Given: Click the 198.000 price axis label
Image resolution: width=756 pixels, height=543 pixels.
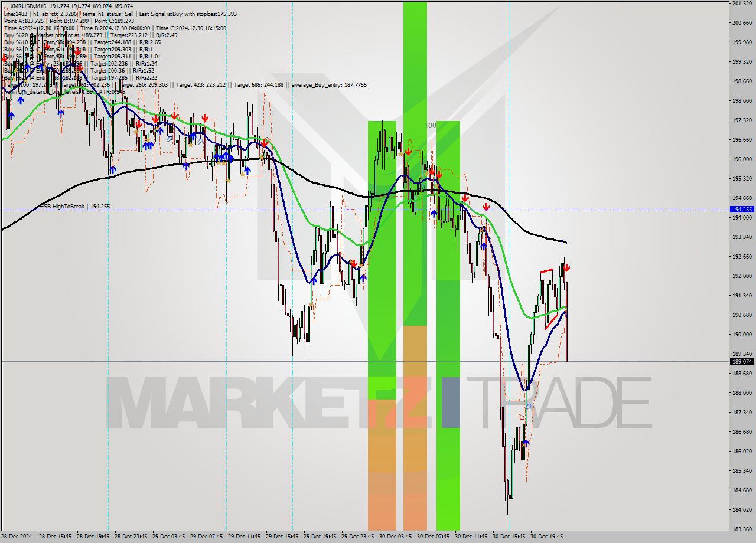Looking at the screenshot, I should point(741,101).
